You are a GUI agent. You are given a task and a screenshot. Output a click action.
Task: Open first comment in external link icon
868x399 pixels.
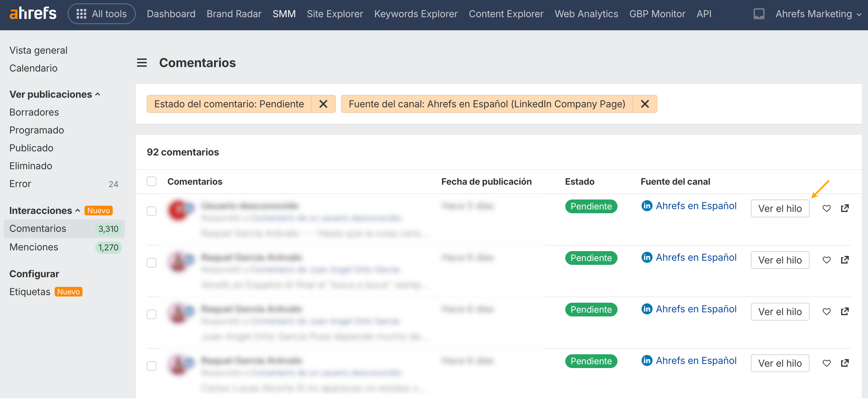tap(845, 208)
